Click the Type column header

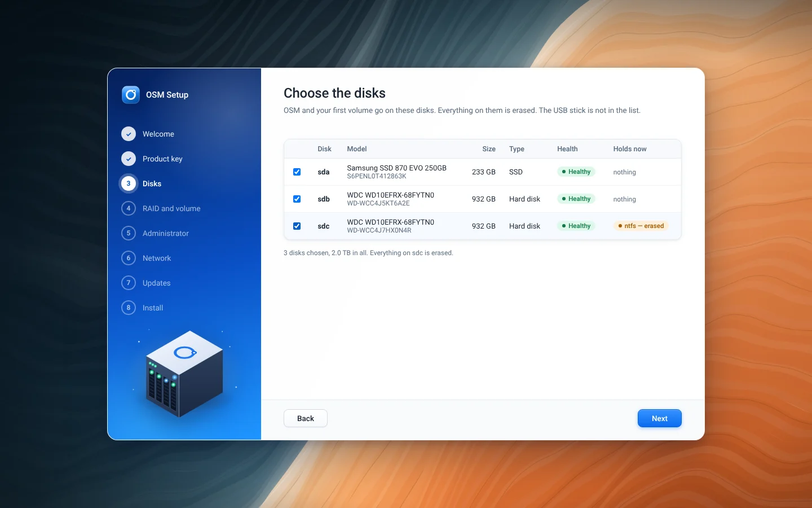pos(517,149)
